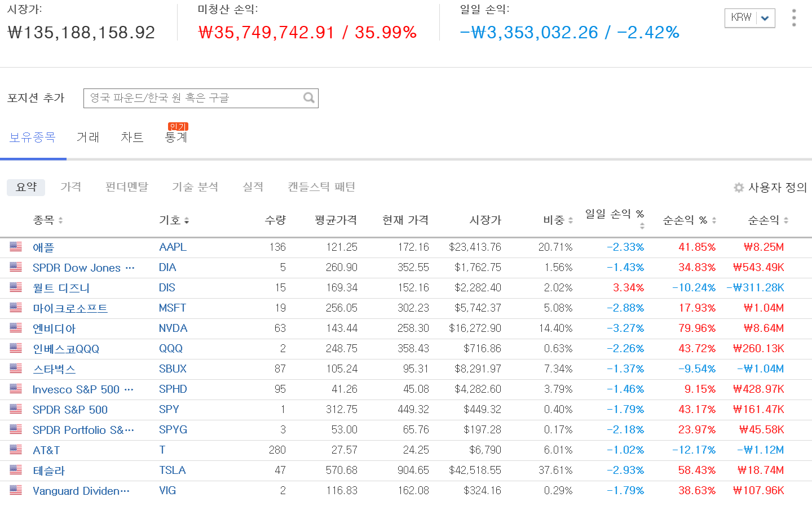Click the US flag icon in the 마이크로소프트 row

(16, 308)
